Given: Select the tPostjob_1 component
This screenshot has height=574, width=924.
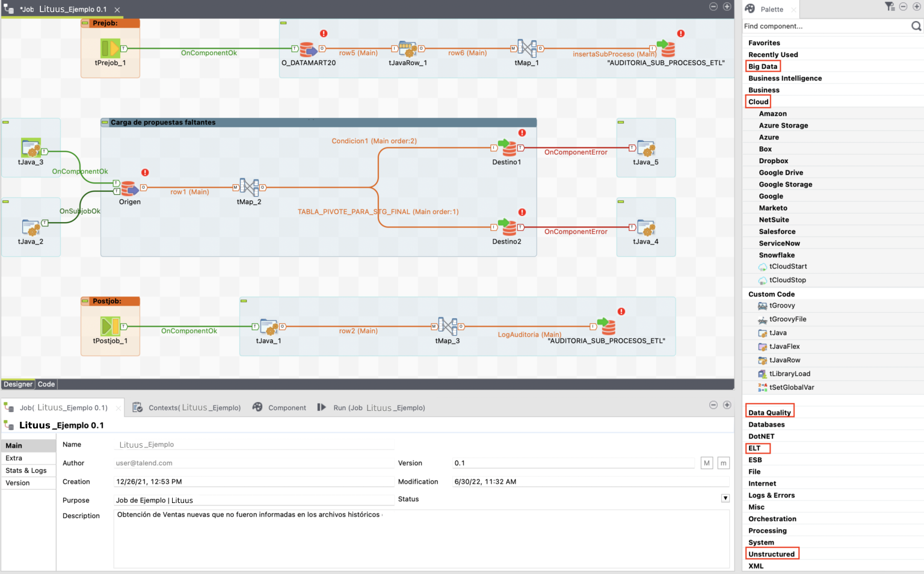Looking at the screenshot, I should click(x=110, y=327).
